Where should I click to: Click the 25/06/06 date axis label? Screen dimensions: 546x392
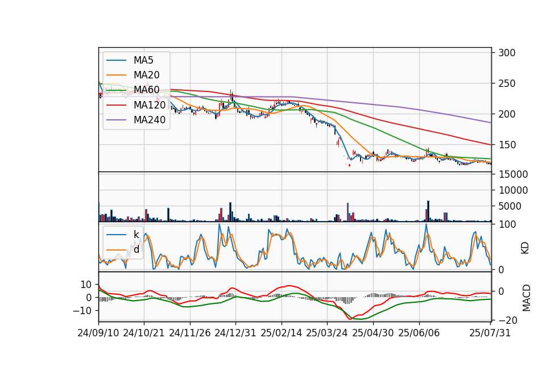tap(419, 333)
